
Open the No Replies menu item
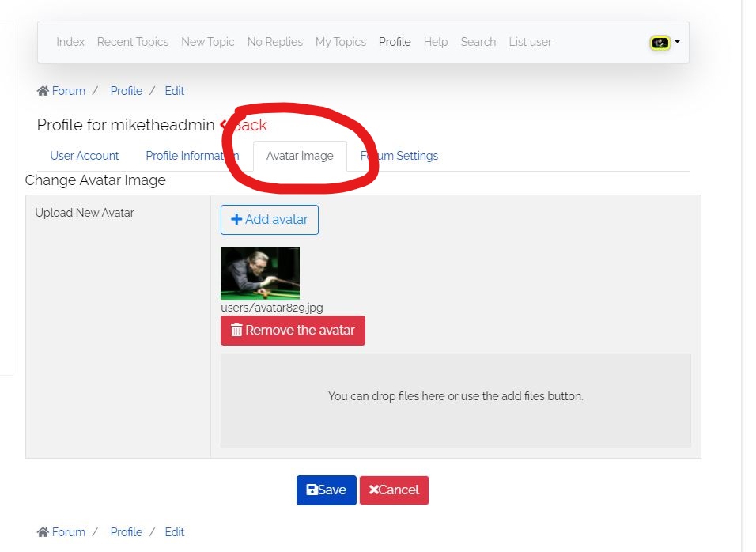coord(275,42)
